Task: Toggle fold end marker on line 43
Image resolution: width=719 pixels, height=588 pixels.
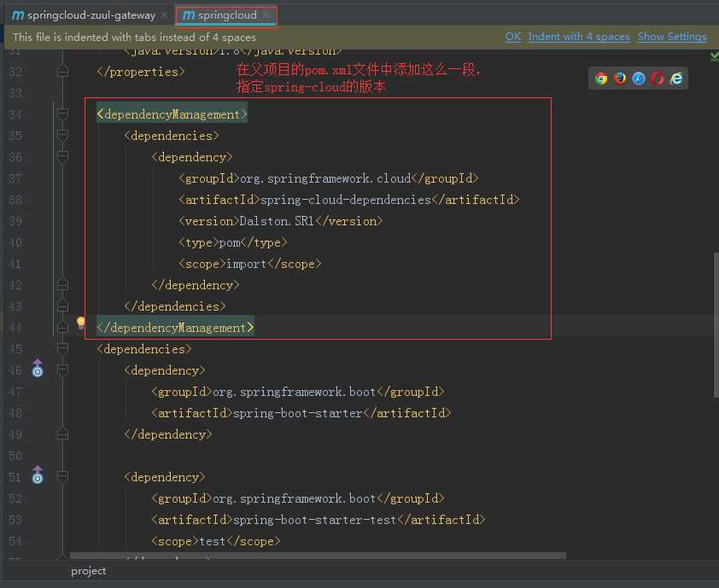Action: coord(63,306)
